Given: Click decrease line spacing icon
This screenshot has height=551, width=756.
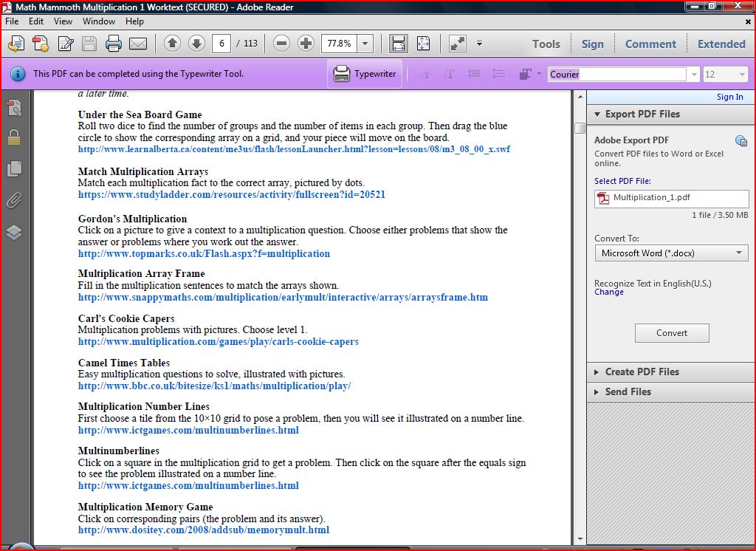Looking at the screenshot, I should (x=474, y=74).
